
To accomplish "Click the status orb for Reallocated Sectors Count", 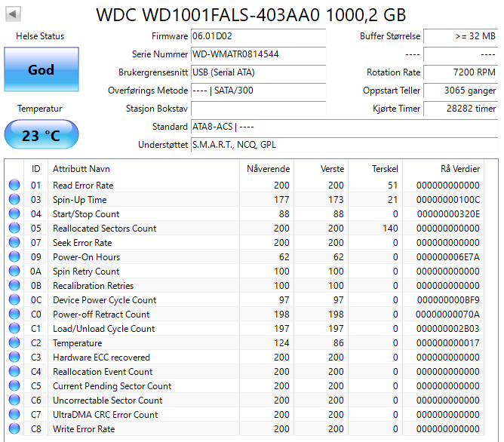I will pyautogui.click(x=14, y=229).
